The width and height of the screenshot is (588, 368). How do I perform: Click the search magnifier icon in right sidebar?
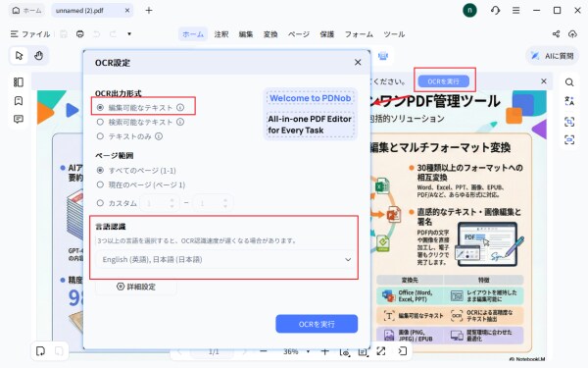coord(569,82)
